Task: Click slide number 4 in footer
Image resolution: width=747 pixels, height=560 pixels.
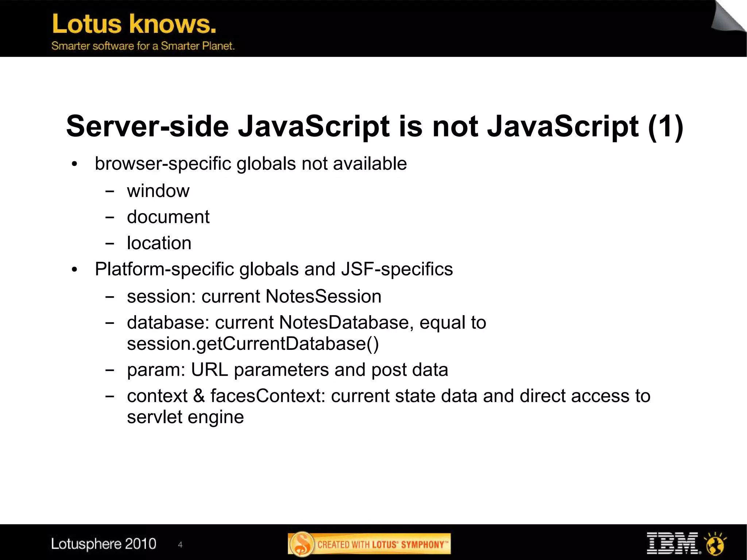Action: click(180, 545)
